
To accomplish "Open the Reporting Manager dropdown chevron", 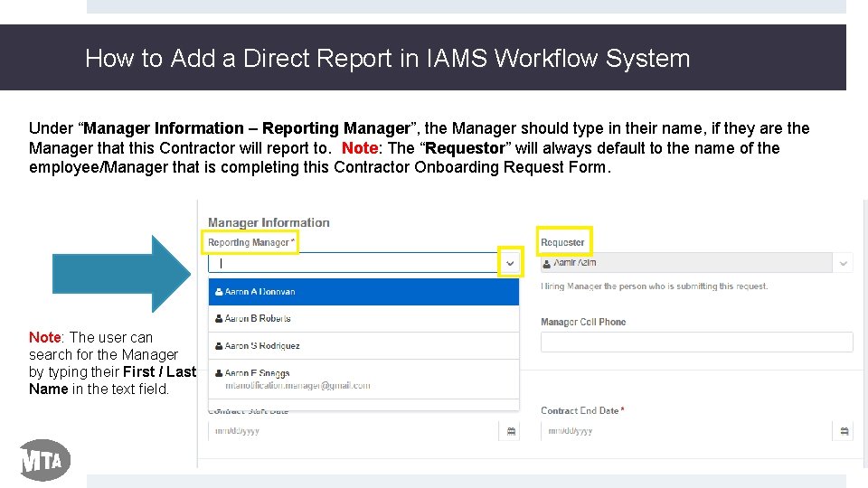I will (510, 263).
